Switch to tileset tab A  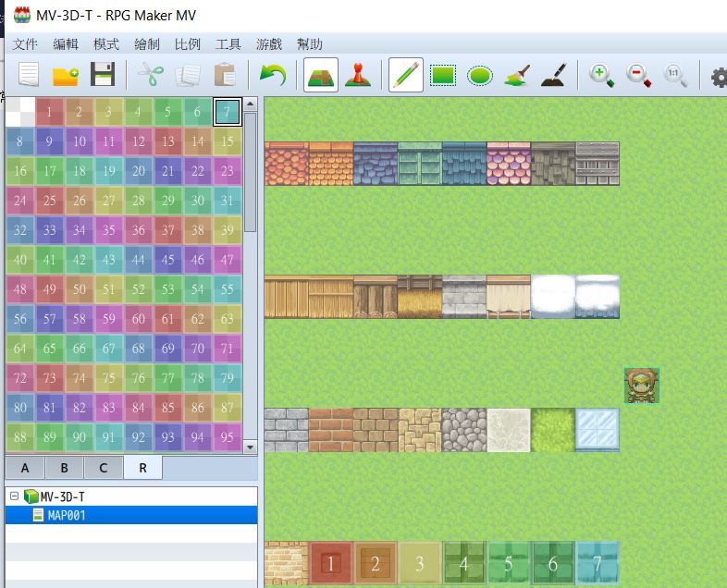coord(25,468)
